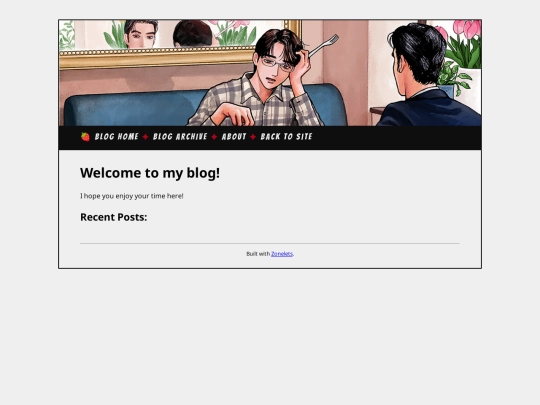Click the "Built with" footer text
This screenshot has width=540, height=405.
[x=258, y=254]
